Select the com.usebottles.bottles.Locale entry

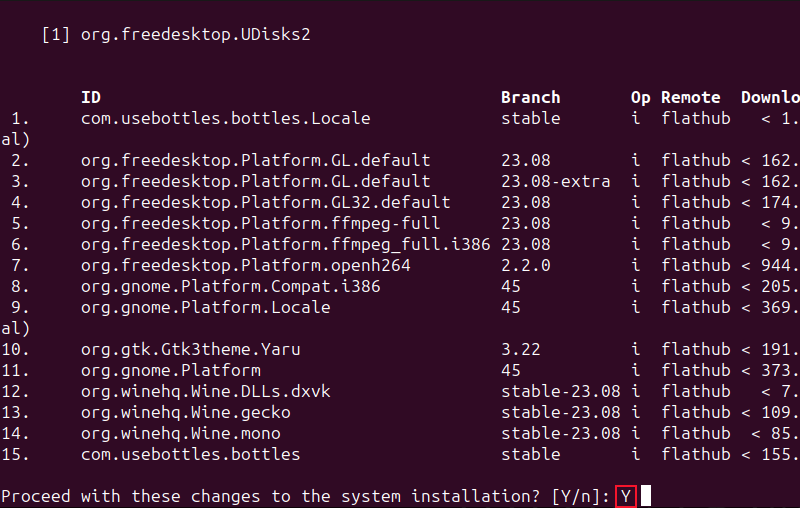tap(225, 118)
